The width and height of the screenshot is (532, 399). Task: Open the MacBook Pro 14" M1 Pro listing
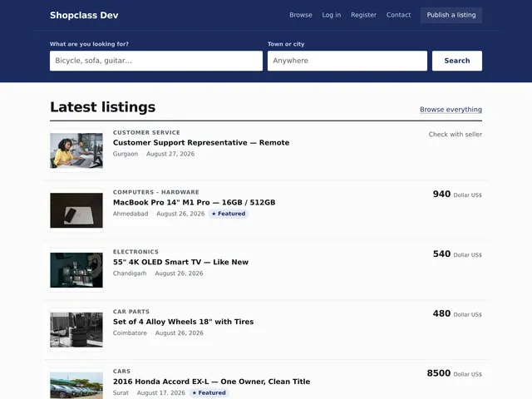[x=194, y=202]
